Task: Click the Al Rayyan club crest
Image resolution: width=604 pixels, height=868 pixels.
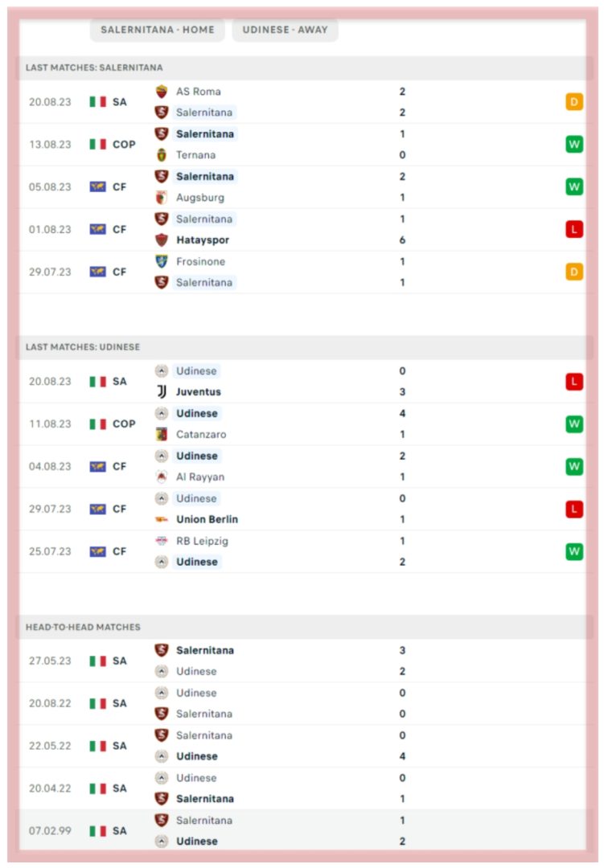Action: click(161, 477)
